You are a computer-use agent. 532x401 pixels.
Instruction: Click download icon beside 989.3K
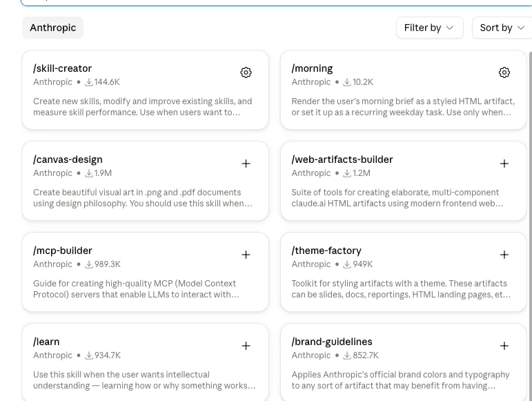tap(89, 264)
